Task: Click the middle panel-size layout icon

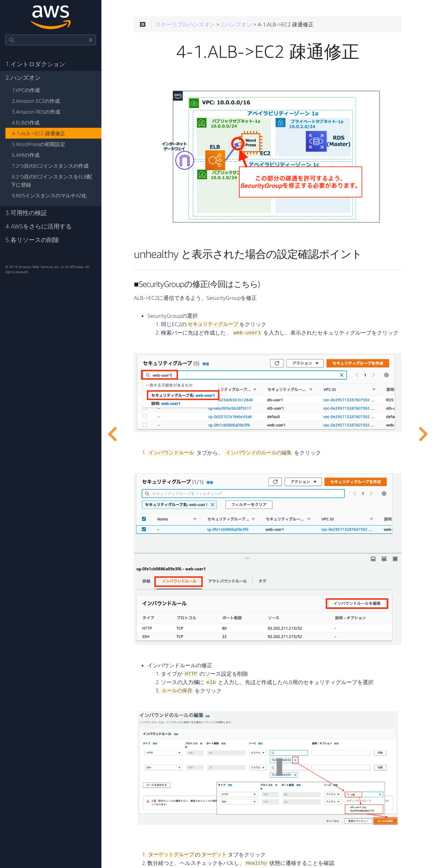Action: 384,559
